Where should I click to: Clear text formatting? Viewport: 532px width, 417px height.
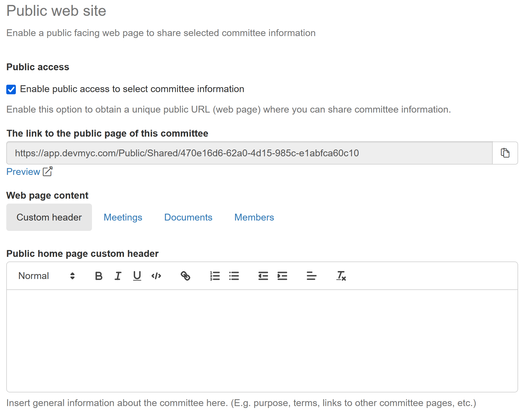341,276
